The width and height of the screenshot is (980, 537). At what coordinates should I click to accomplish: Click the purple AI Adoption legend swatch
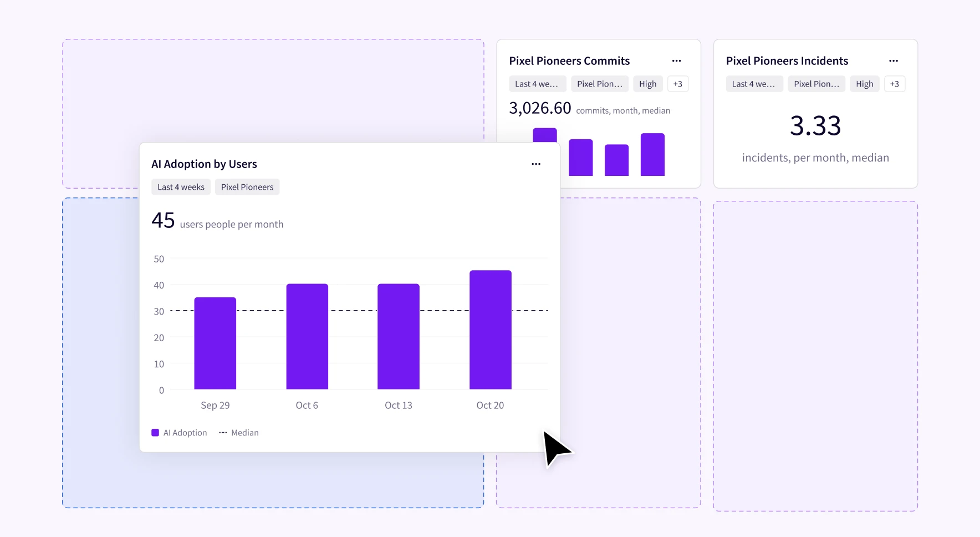coord(156,432)
